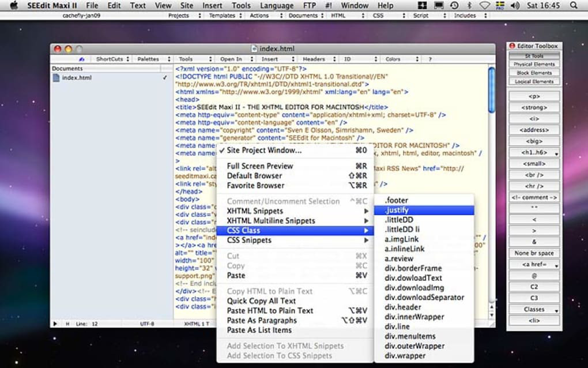
Task: Click the Bluetooth icon in menu bar
Action: point(469,5)
